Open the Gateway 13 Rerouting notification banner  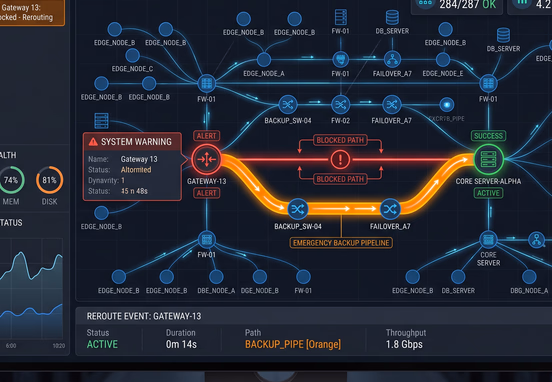tap(31, 12)
